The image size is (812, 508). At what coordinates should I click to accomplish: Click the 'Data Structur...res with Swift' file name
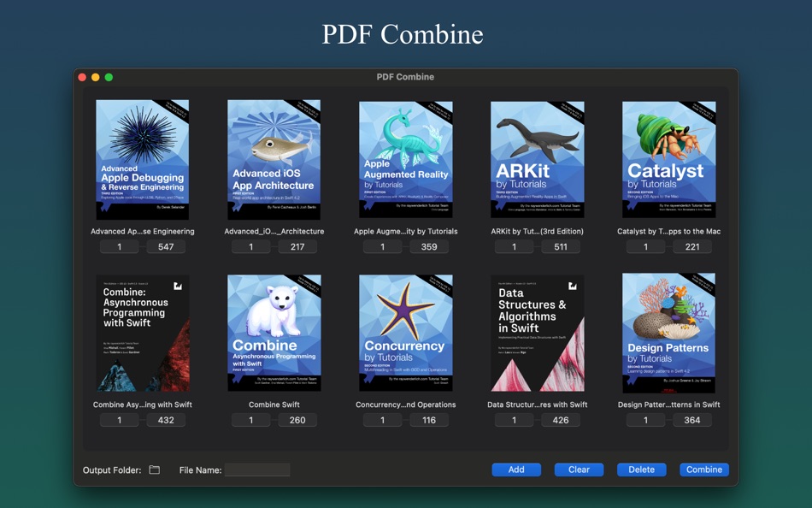(x=537, y=405)
